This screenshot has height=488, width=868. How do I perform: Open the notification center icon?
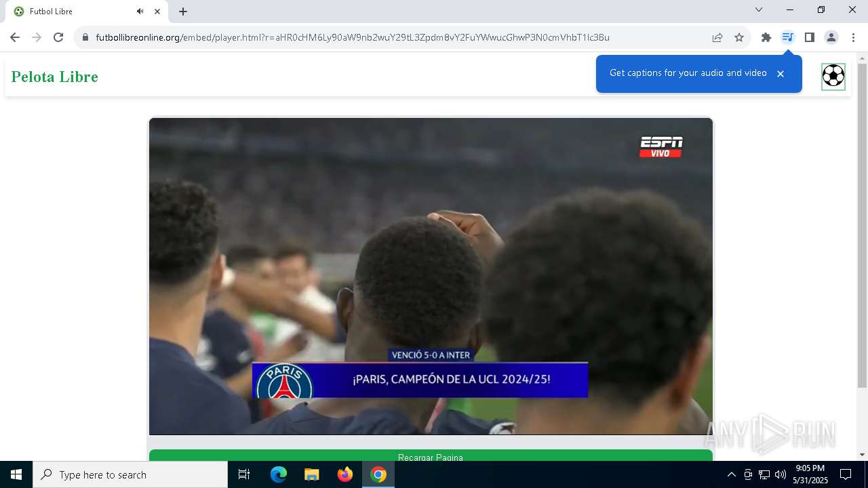[x=846, y=474]
